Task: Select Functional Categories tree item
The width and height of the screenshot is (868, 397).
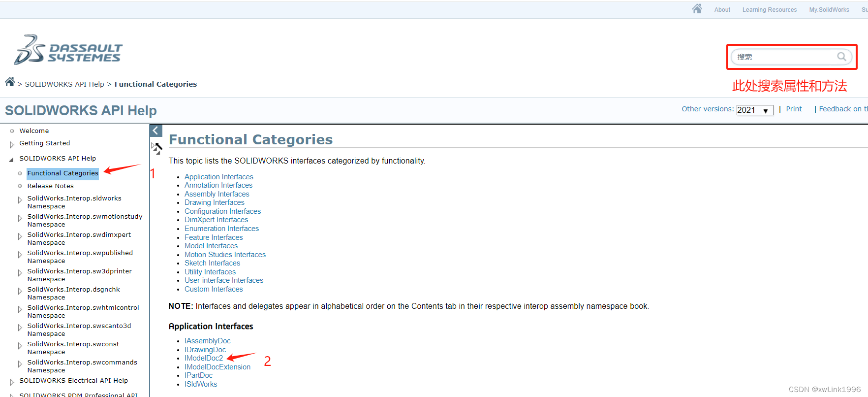Action: pos(62,173)
